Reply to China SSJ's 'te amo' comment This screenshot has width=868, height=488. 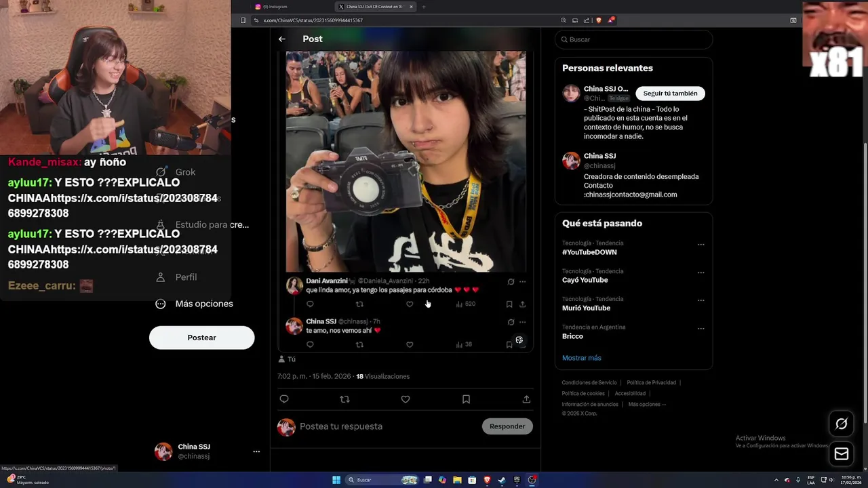(x=310, y=345)
